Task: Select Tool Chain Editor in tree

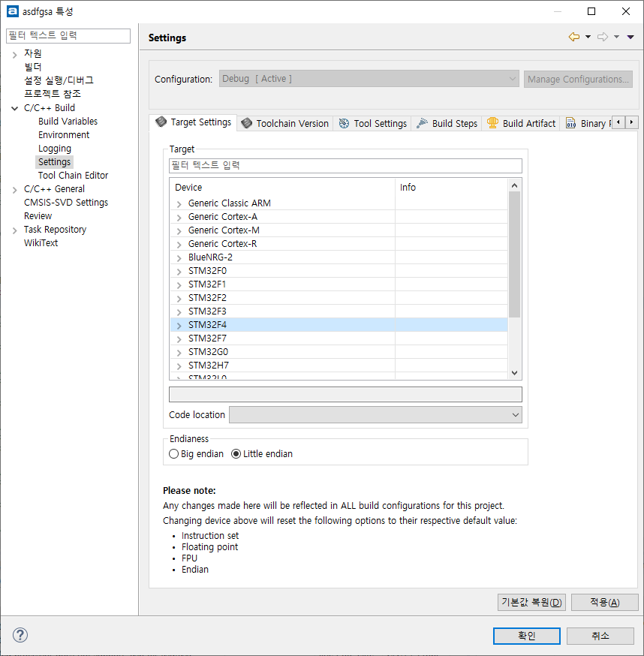Action: click(x=73, y=176)
